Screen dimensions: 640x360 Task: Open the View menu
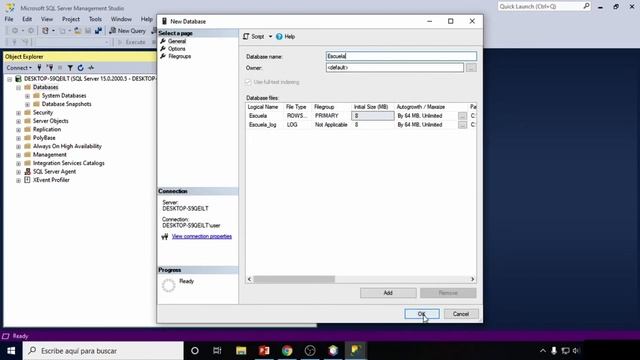click(x=47, y=19)
